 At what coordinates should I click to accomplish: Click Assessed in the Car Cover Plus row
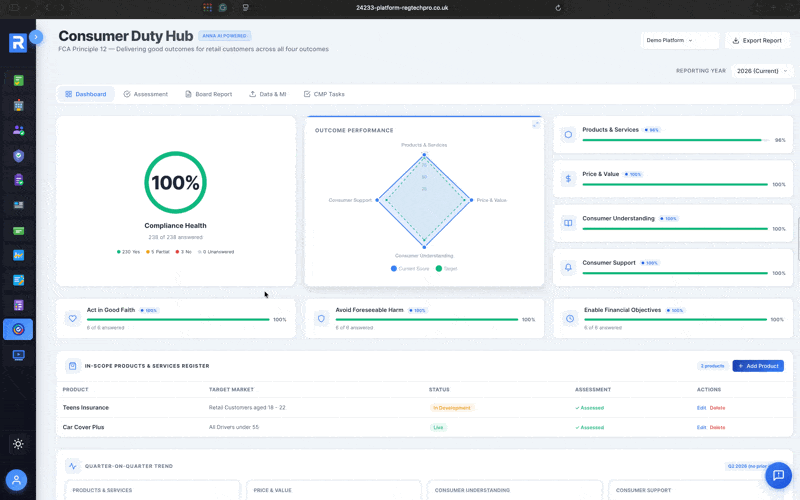click(x=589, y=428)
